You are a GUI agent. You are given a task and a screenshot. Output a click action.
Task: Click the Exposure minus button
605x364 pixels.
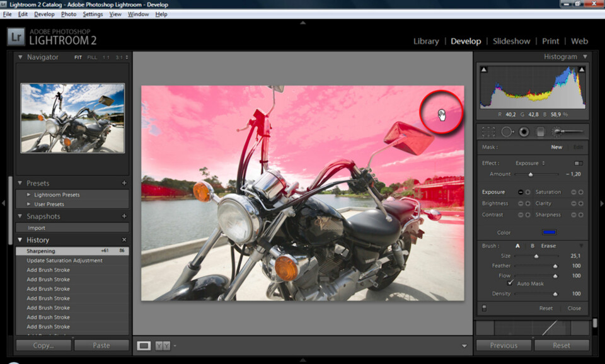521,192
